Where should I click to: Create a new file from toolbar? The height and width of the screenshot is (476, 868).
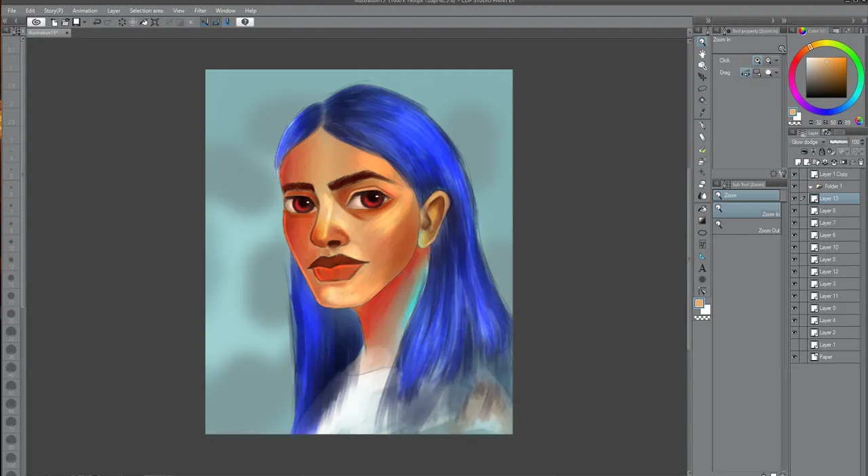click(x=54, y=22)
